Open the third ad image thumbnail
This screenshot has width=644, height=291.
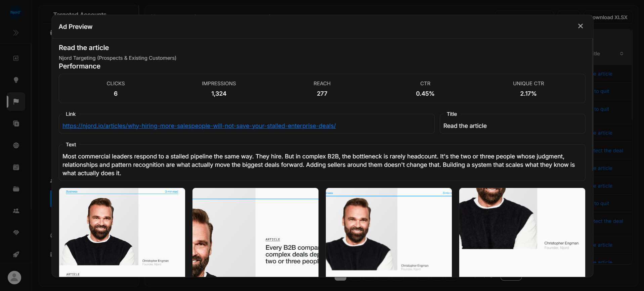[389, 232]
